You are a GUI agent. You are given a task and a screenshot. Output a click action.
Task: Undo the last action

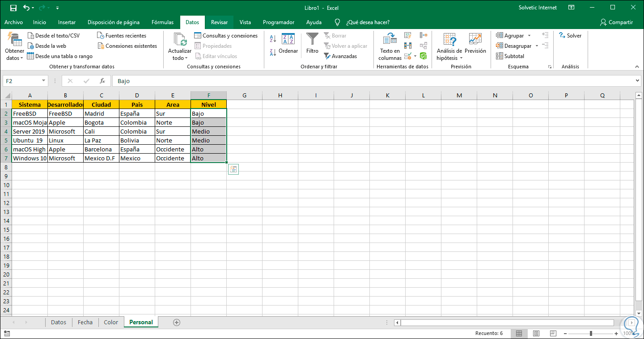point(26,8)
